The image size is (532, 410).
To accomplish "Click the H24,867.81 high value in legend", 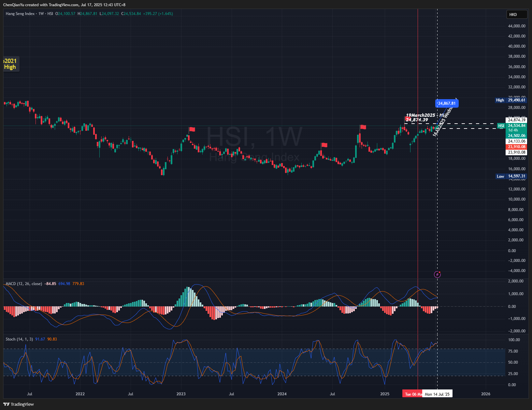I will (x=87, y=14).
